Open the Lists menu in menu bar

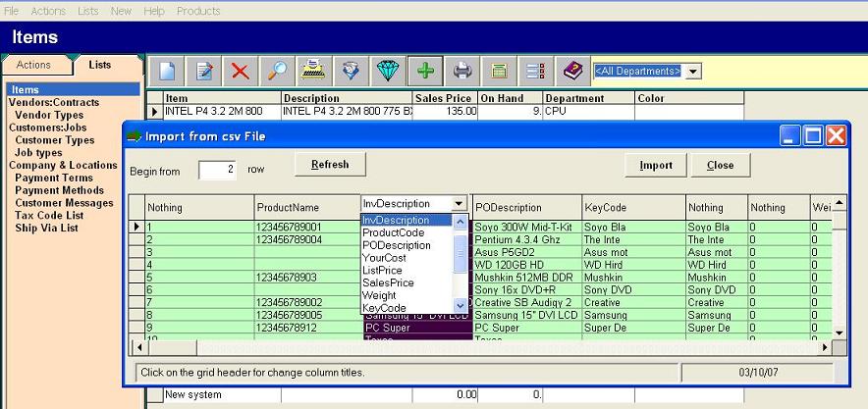(88, 11)
